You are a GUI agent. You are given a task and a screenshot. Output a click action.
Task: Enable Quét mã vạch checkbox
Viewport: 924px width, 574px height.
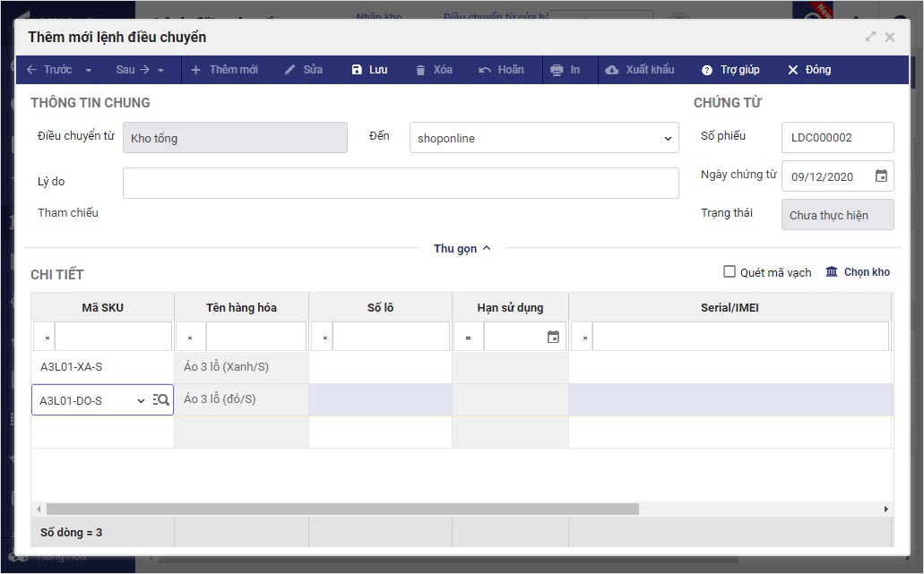[x=730, y=271]
